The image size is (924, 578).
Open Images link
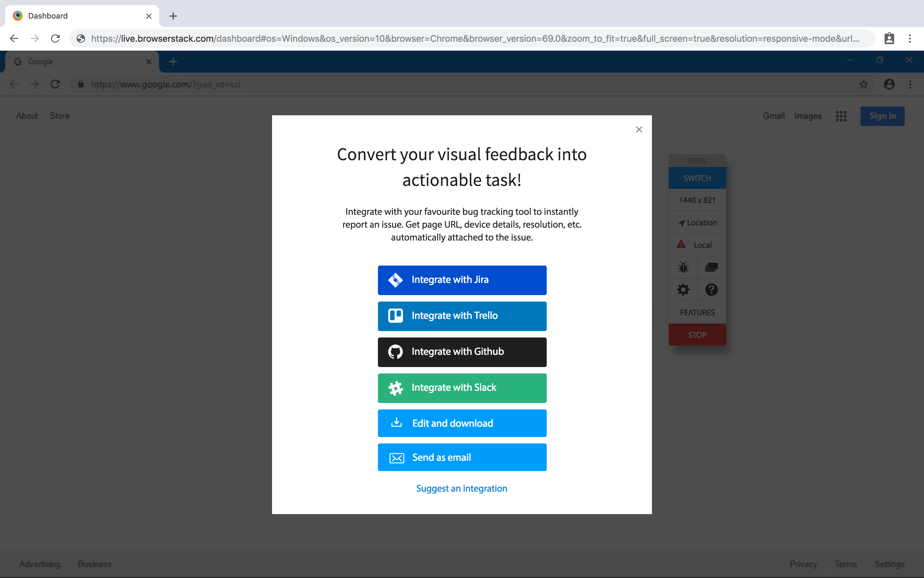click(x=808, y=116)
